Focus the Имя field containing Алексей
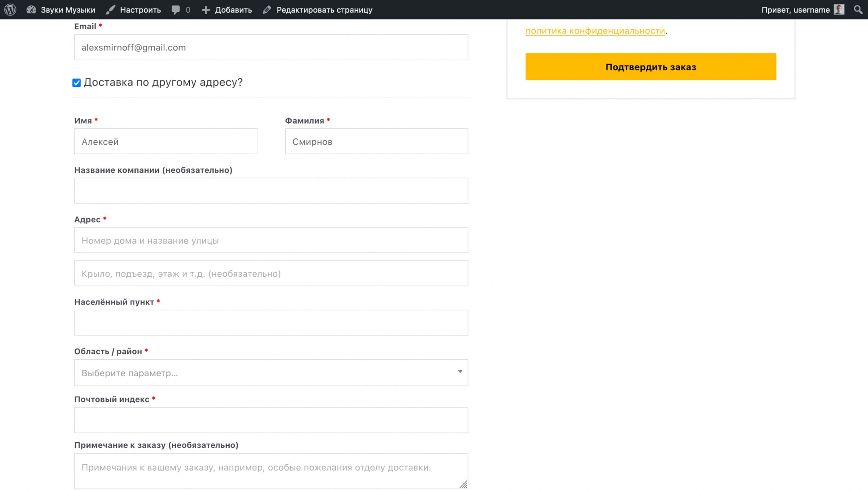The height and width of the screenshot is (491, 868). click(x=166, y=141)
